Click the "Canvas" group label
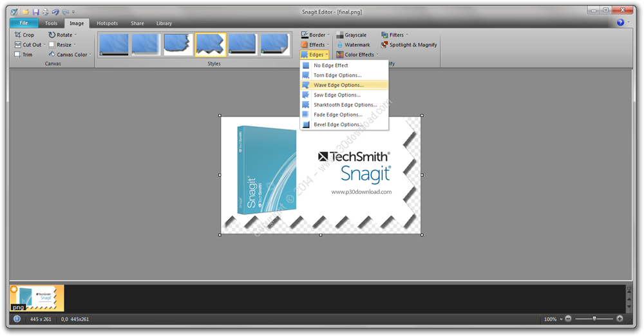The image size is (644, 336). click(x=53, y=64)
